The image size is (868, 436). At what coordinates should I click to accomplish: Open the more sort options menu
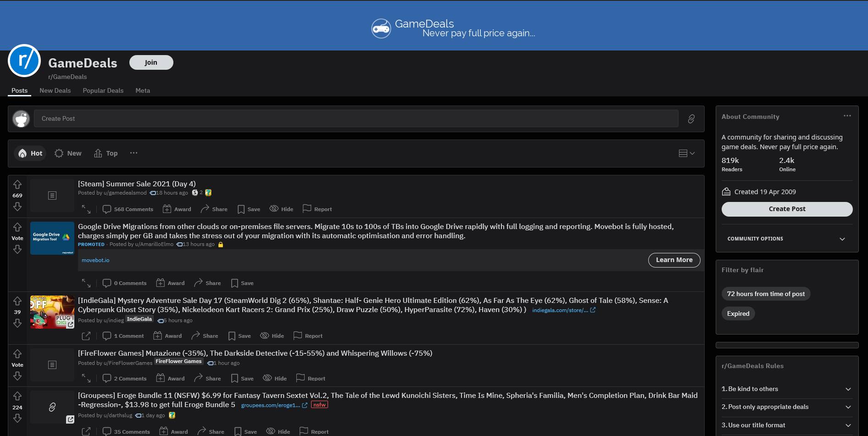click(x=134, y=153)
